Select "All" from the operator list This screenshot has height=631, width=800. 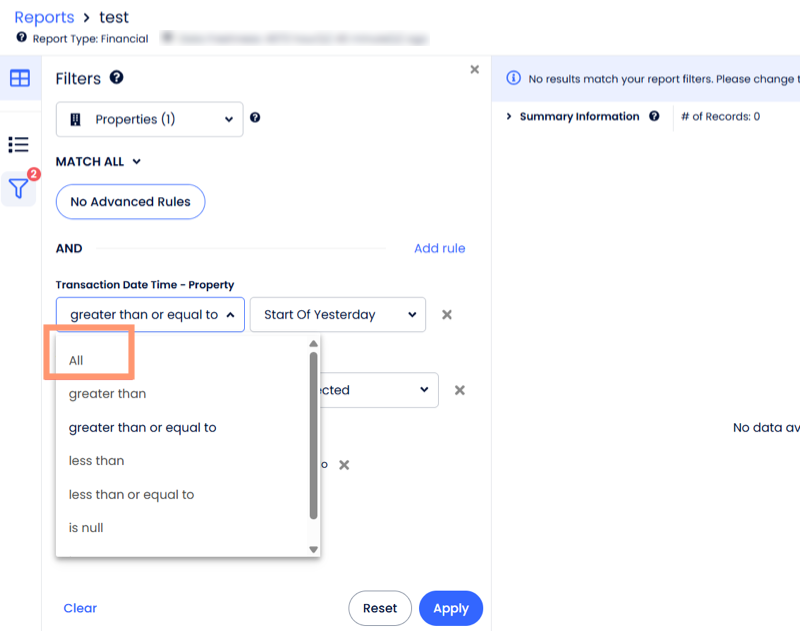76,360
